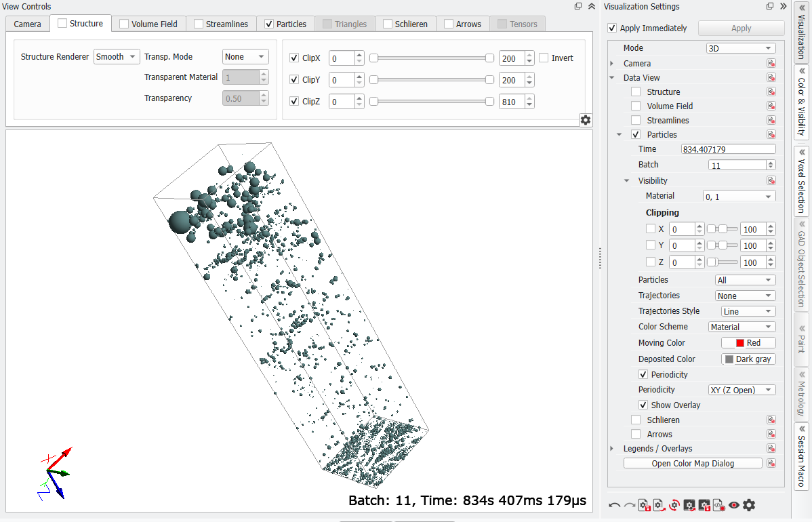Click Open Color Map Dialog button

pyautogui.click(x=693, y=464)
